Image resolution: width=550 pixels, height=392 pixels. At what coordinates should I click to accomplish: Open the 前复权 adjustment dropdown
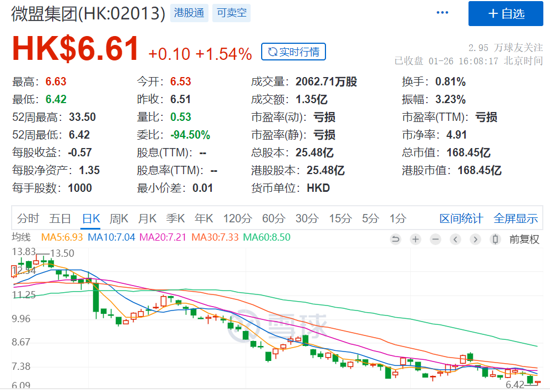[524, 240]
